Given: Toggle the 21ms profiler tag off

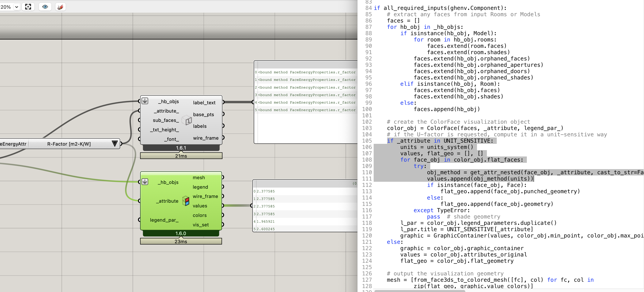Looking at the screenshot, I should [x=181, y=156].
